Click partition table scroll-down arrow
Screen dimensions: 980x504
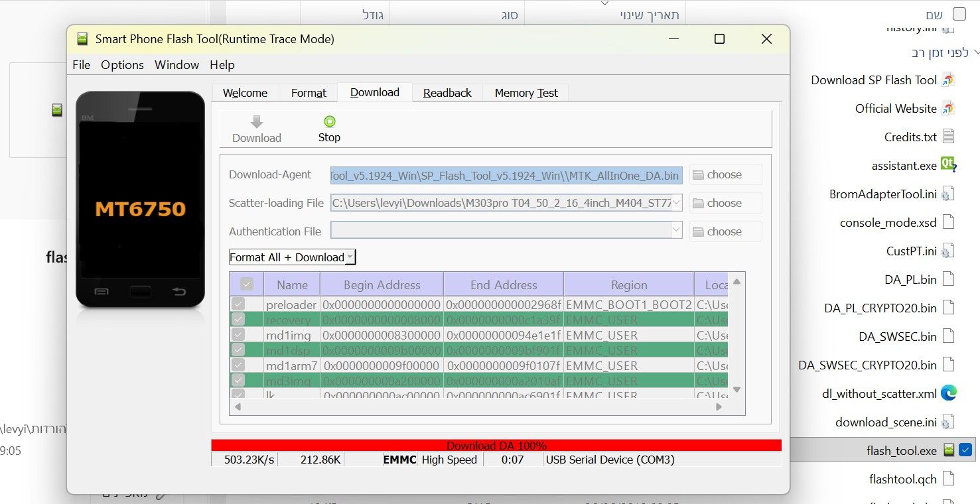coord(736,390)
